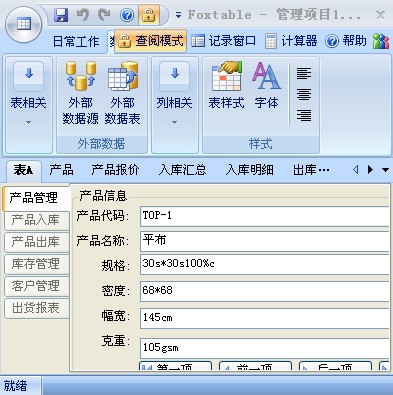Open the 记录窗口 record window

pyautogui.click(x=224, y=41)
